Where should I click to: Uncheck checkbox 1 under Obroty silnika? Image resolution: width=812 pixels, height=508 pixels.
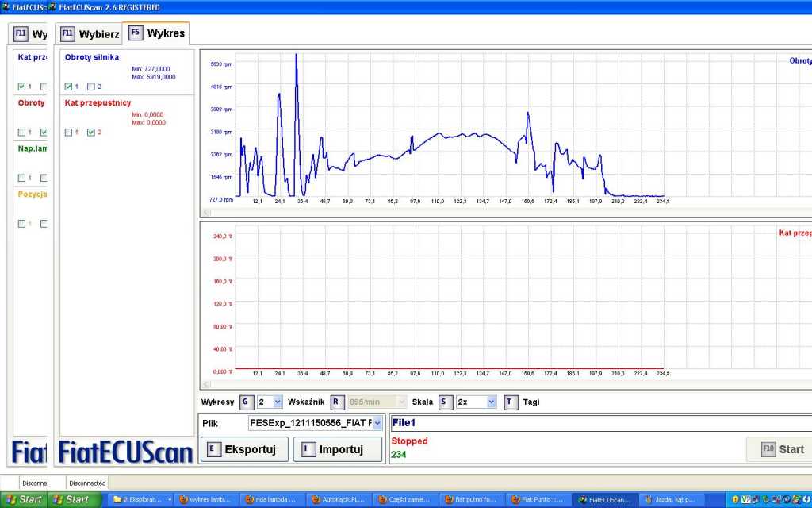(x=68, y=87)
